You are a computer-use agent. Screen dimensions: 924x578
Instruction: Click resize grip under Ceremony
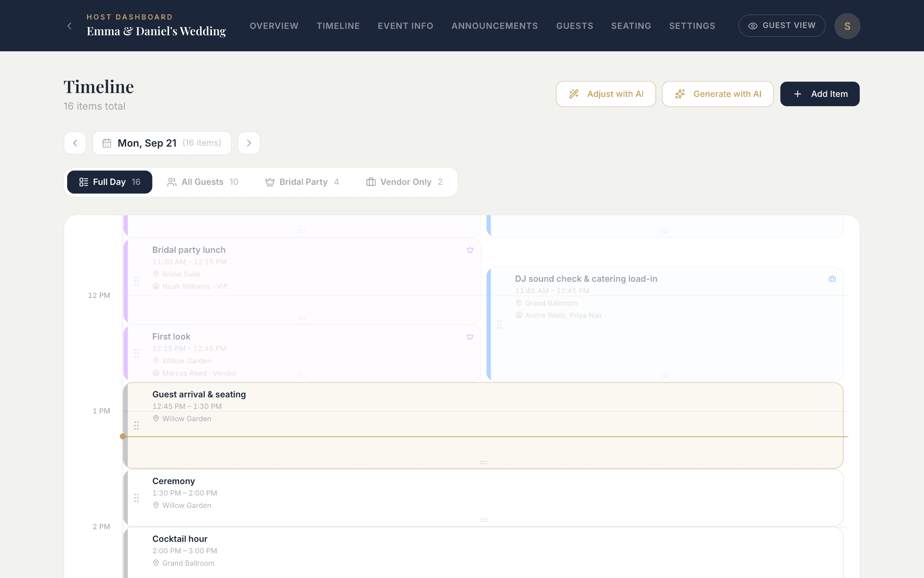483,520
